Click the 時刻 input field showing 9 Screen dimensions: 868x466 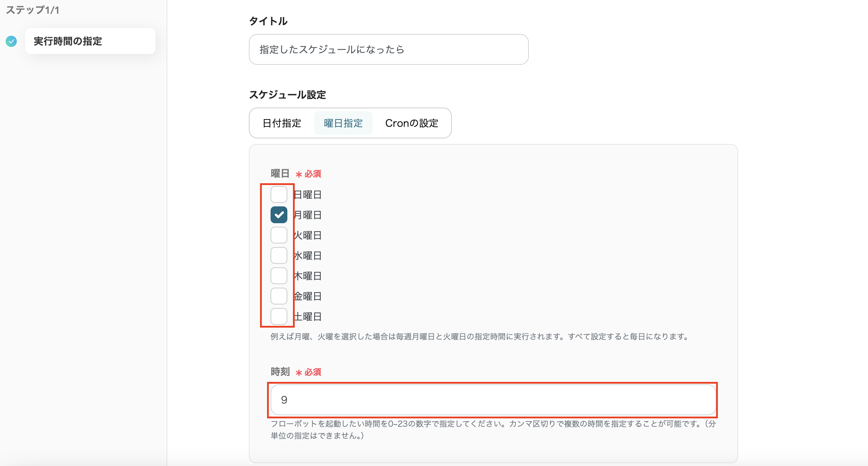tap(493, 400)
